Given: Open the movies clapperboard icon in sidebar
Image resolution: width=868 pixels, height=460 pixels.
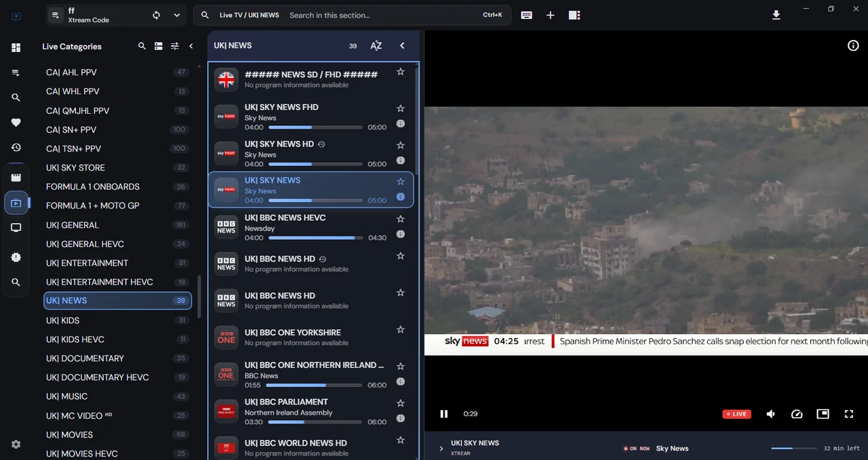Looking at the screenshot, I should click(16, 177).
